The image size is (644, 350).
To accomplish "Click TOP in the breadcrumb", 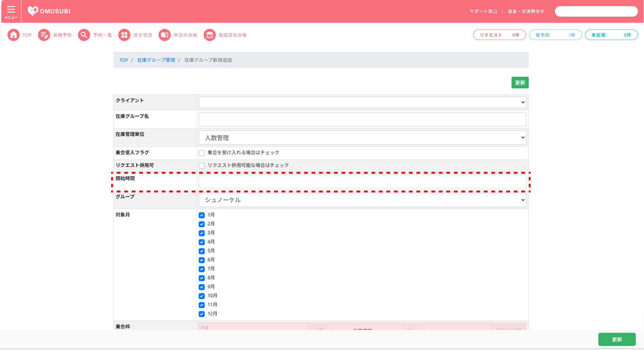I will [x=124, y=60].
